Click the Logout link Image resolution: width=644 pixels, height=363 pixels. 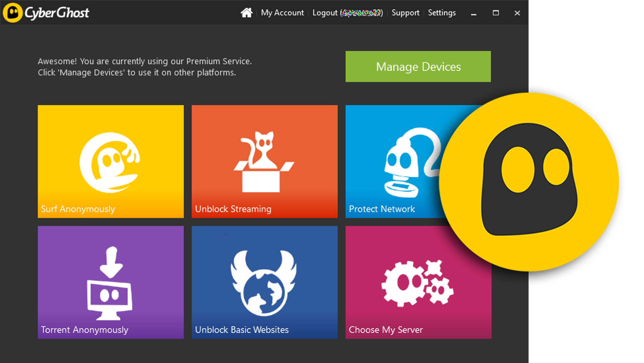(347, 13)
